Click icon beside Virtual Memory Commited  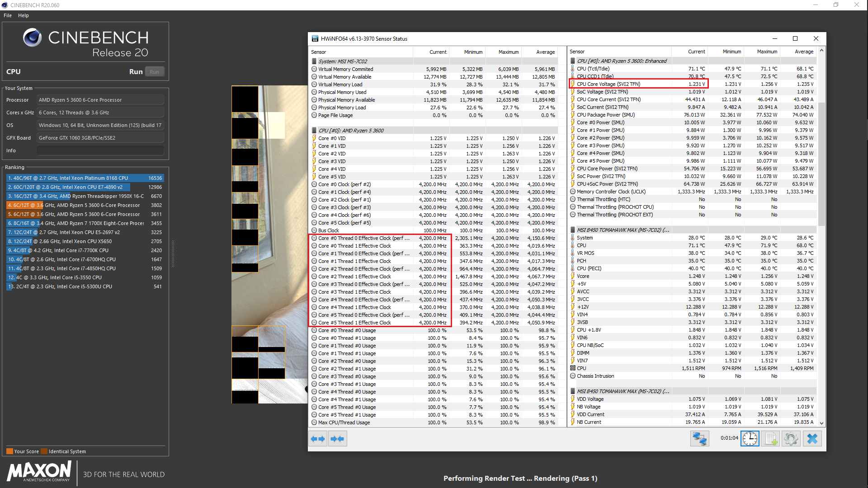click(314, 69)
